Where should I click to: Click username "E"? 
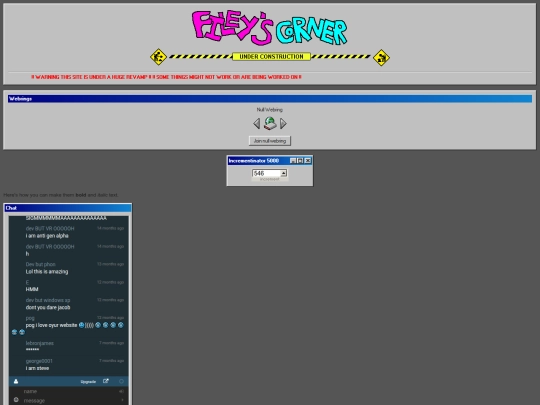(x=27, y=282)
